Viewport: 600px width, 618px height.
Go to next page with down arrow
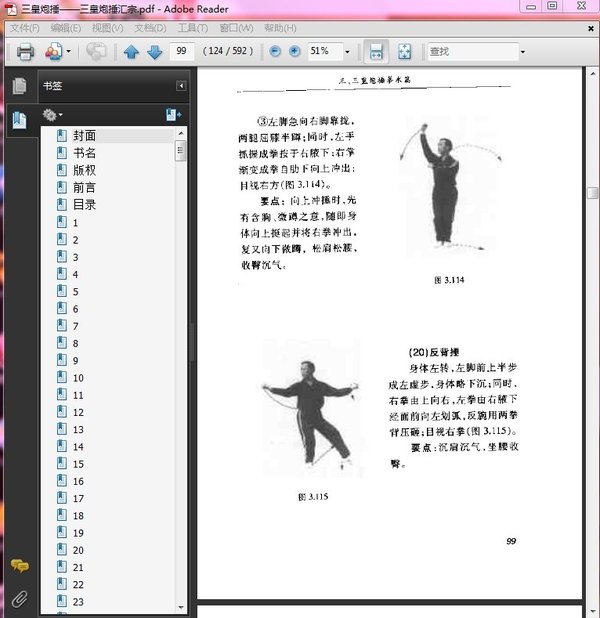click(154, 51)
